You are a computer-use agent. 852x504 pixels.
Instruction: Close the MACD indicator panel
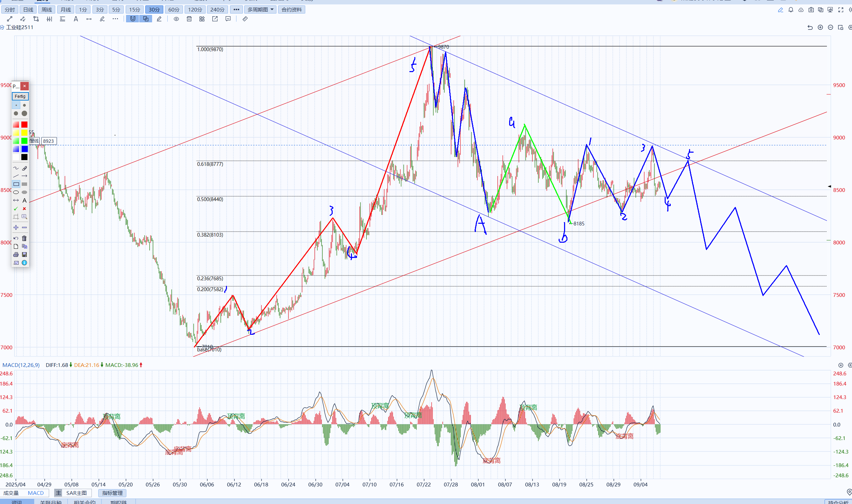pyautogui.click(x=840, y=365)
